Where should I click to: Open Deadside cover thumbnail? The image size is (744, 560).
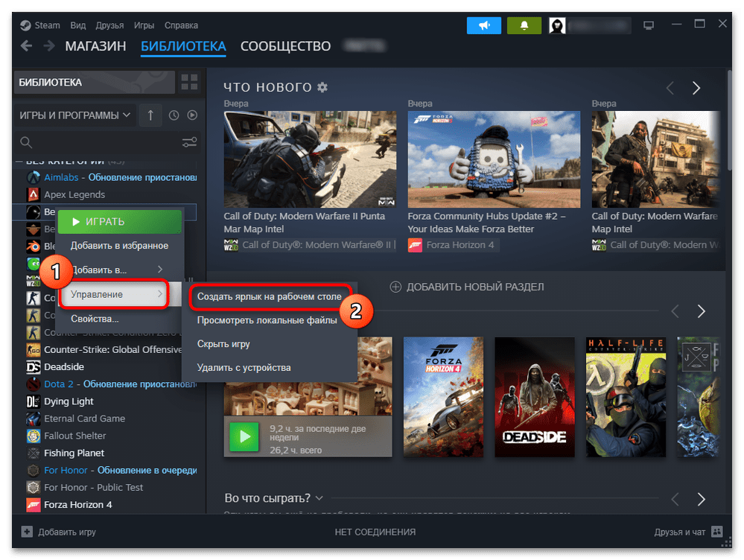[534, 397]
